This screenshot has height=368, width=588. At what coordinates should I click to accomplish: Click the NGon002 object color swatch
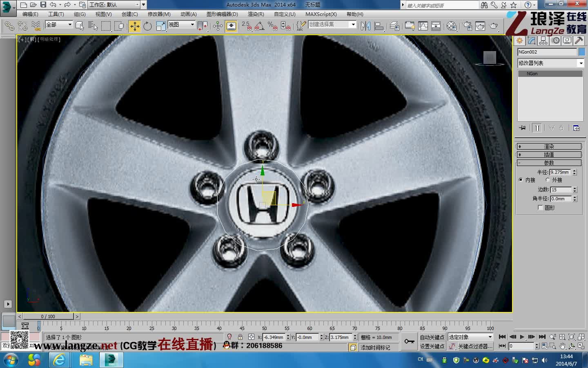tap(582, 52)
